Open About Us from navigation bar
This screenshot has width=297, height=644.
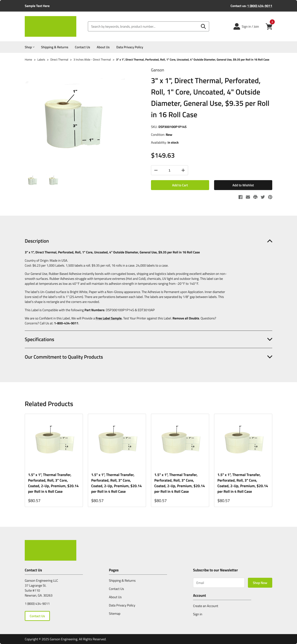(x=103, y=47)
